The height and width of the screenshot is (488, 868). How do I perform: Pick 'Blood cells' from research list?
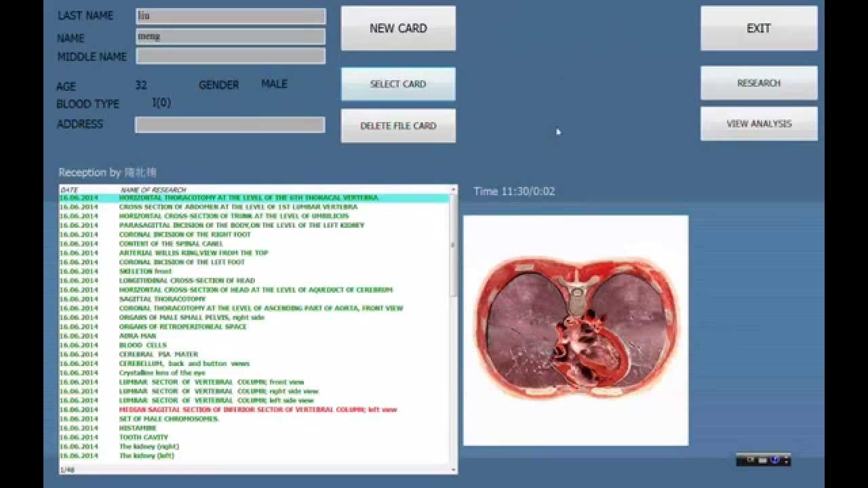pos(143,345)
